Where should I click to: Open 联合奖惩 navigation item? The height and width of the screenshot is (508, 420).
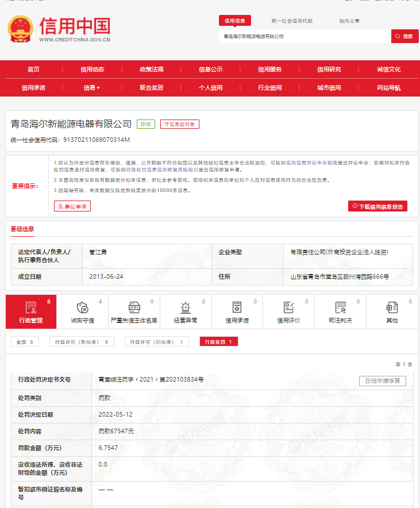point(152,88)
